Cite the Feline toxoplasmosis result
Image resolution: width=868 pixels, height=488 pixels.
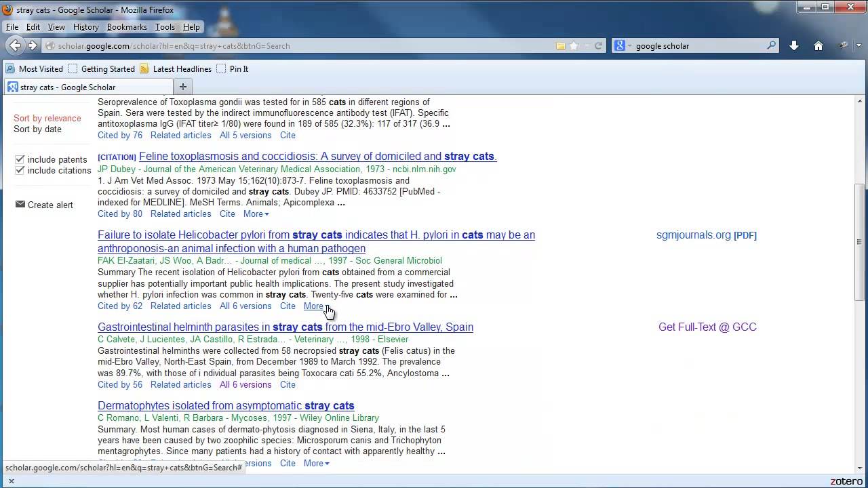(227, 213)
